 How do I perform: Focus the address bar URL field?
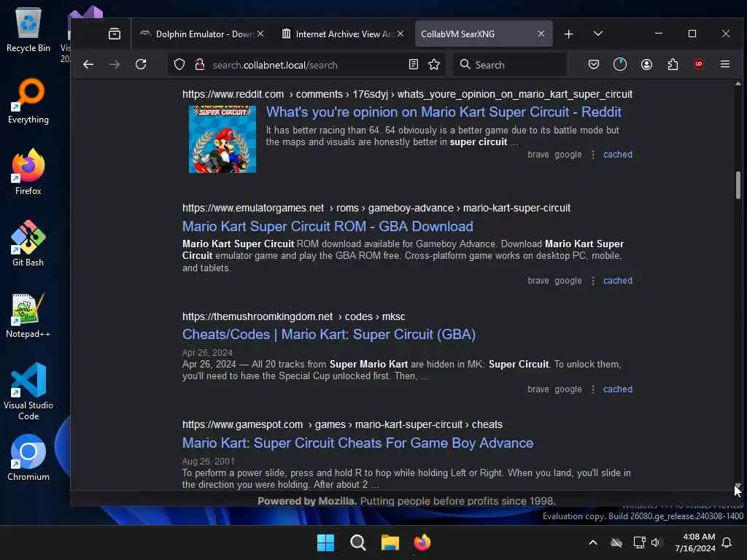point(305,65)
